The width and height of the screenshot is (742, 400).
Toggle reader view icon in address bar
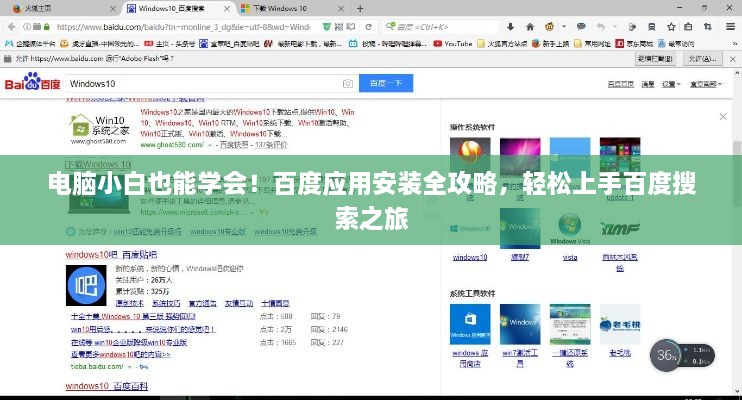[351, 27]
